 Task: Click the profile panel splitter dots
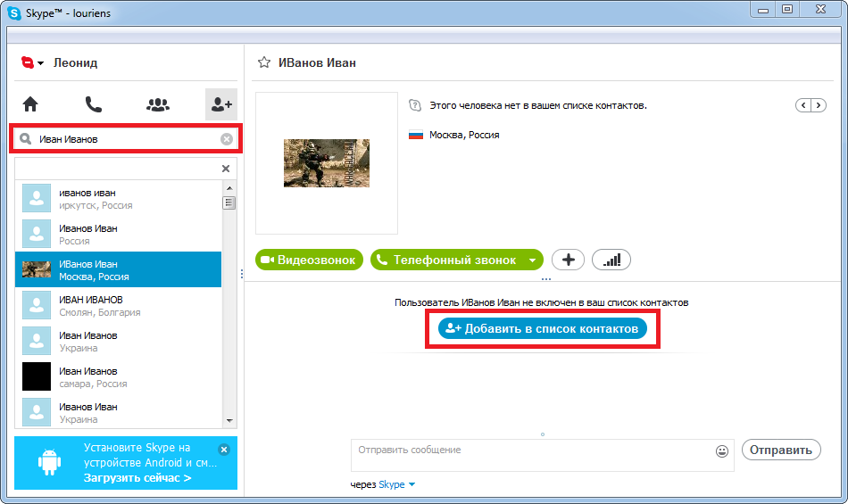pos(546,279)
